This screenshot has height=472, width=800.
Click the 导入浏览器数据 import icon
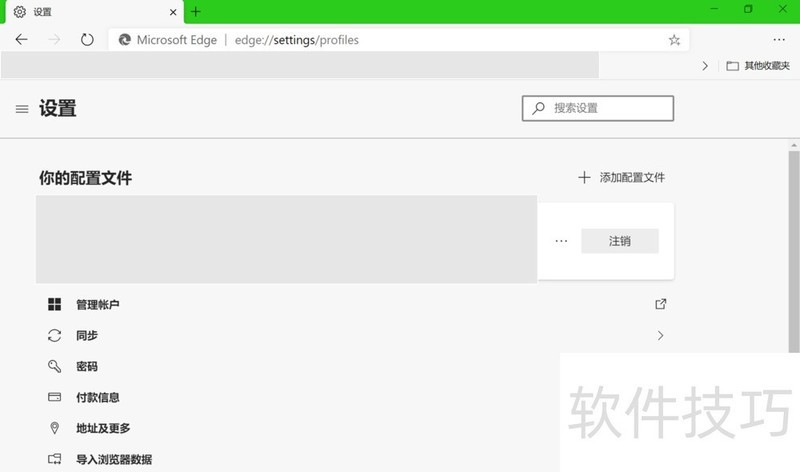(55, 459)
